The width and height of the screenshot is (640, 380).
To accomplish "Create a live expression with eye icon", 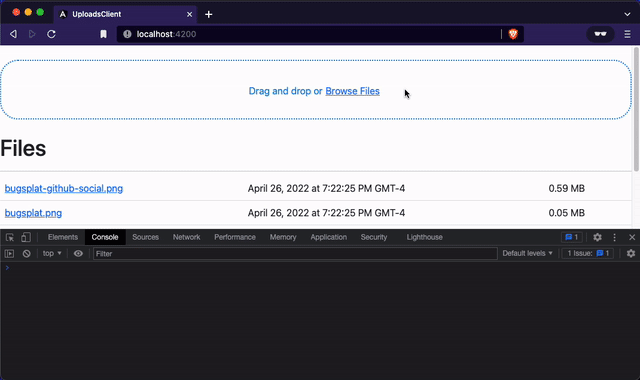I will pos(78,253).
